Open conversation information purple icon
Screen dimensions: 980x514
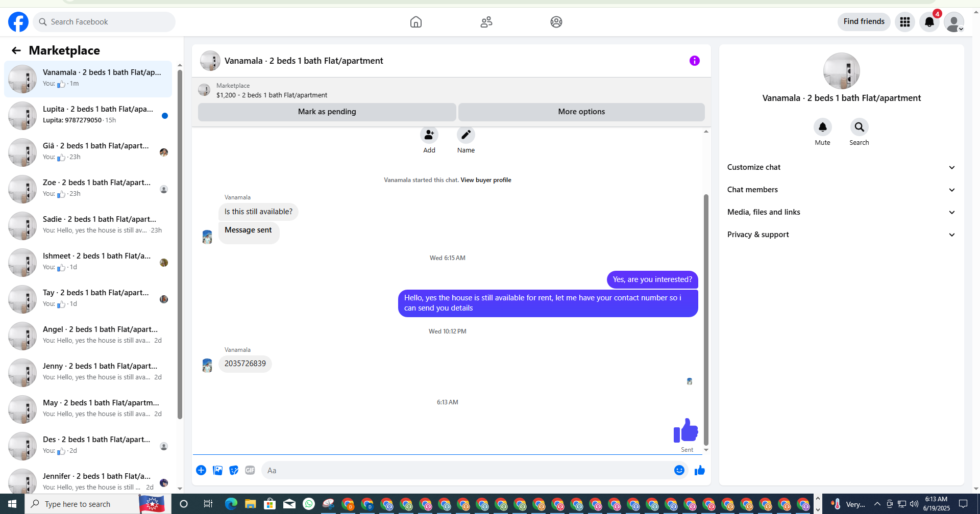[x=695, y=61]
